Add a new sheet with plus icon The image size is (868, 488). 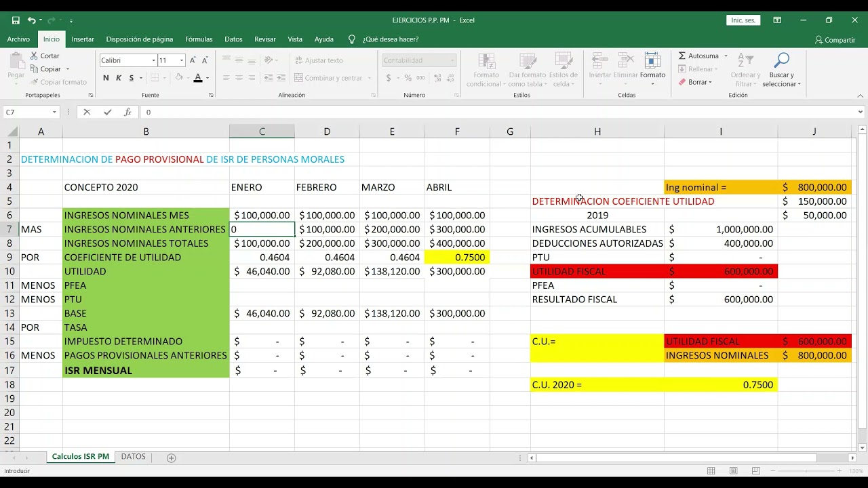171,458
